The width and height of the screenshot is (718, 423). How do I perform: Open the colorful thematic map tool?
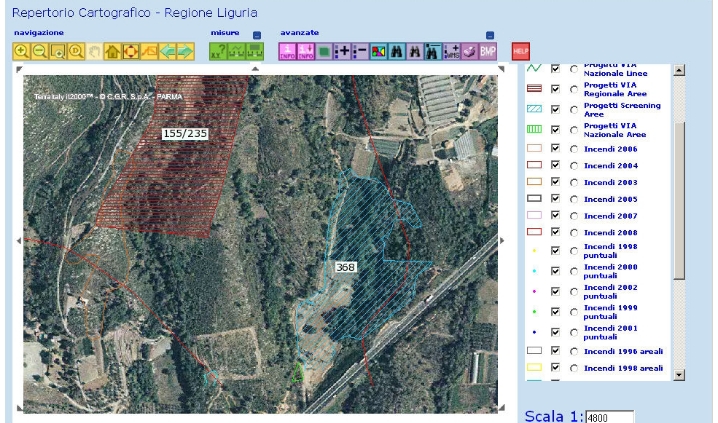[x=379, y=51]
